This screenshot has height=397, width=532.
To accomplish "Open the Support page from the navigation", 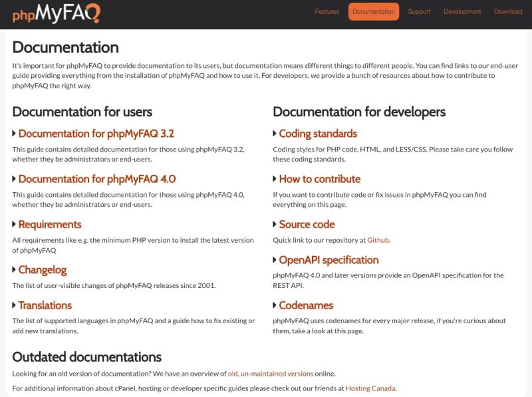I will pyautogui.click(x=420, y=11).
